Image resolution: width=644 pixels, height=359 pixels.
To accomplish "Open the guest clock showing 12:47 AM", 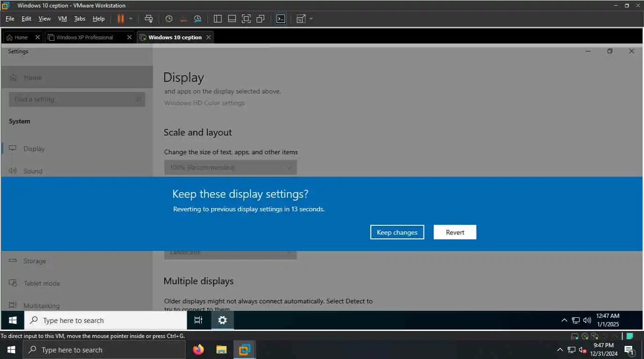I will point(607,320).
